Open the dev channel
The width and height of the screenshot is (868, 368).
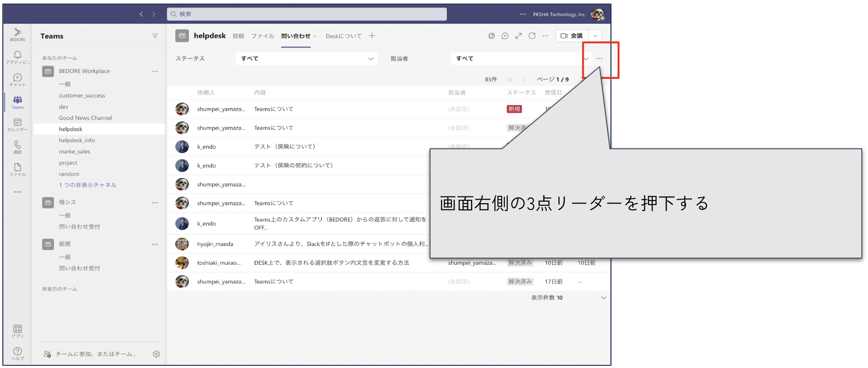point(64,106)
